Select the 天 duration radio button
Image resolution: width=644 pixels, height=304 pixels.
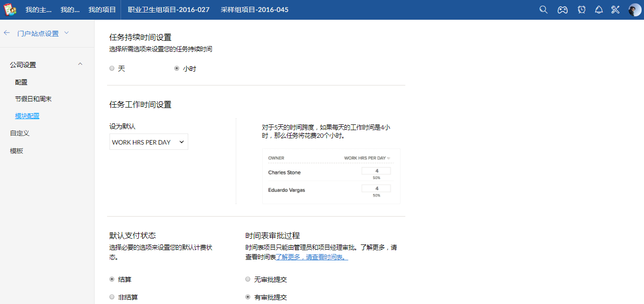click(x=112, y=69)
